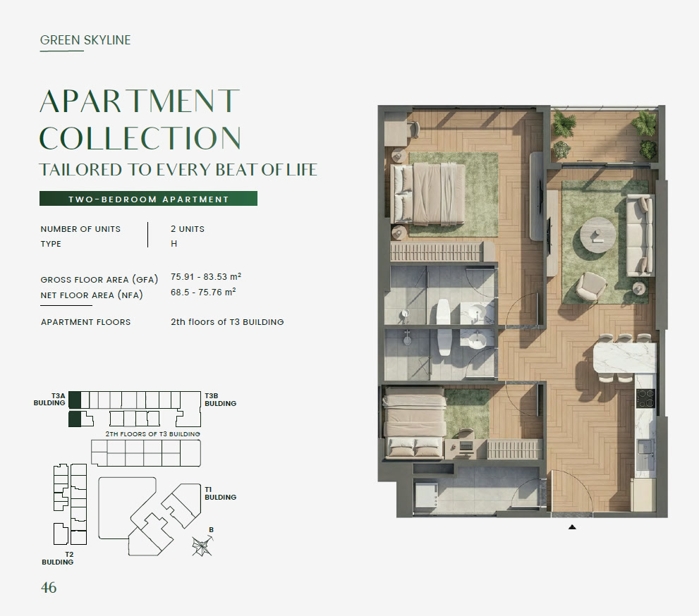Click the 2 UNITS value

pyautogui.click(x=188, y=229)
